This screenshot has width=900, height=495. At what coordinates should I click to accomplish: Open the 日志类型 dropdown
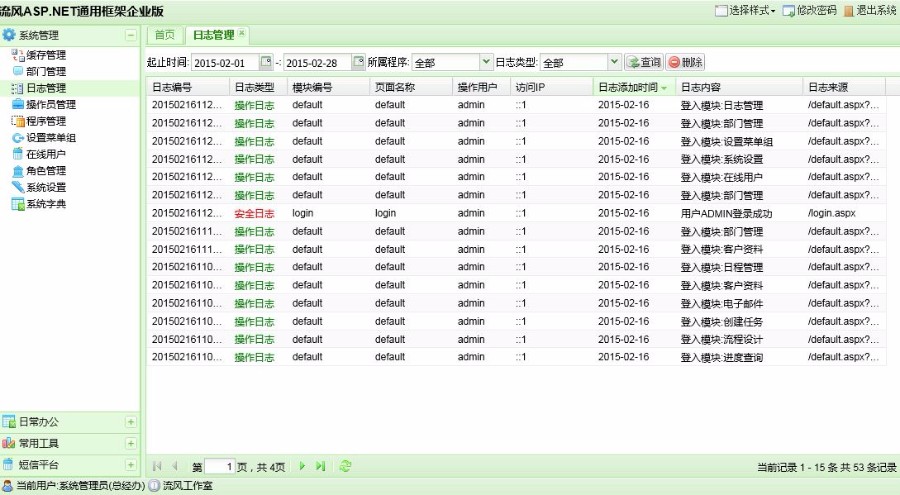[614, 61]
